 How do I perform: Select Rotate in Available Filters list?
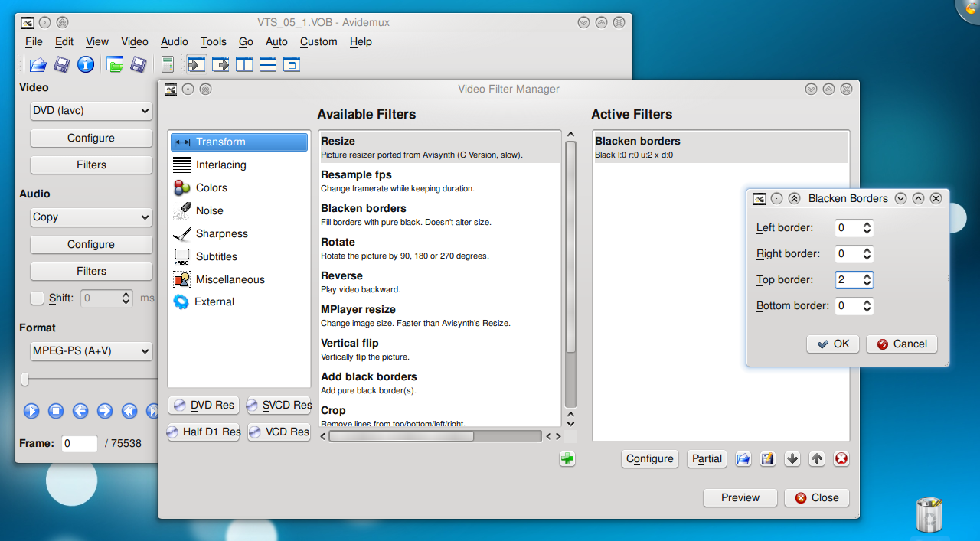point(441,248)
